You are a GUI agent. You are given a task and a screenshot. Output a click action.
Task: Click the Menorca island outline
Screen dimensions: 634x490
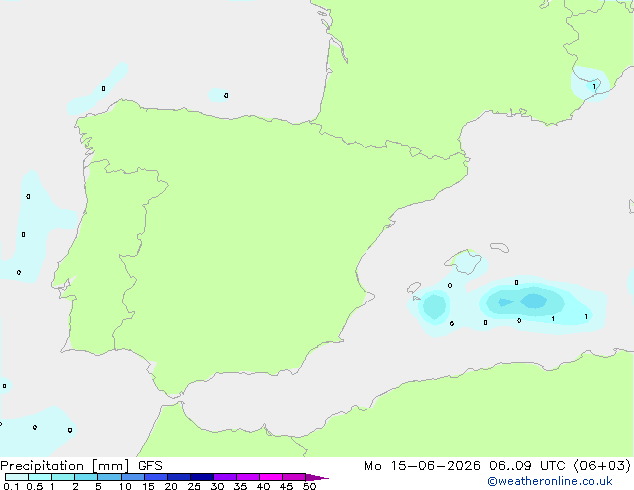tap(499, 247)
